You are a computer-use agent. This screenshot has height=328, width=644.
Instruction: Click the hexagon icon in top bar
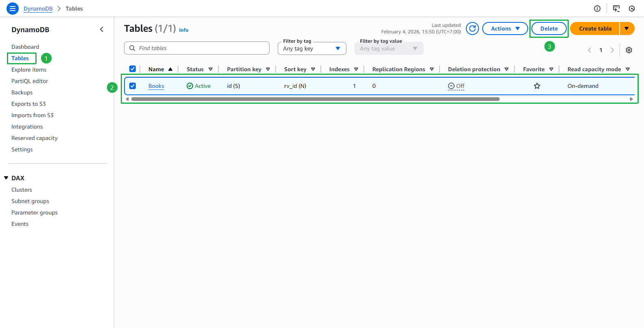point(632,9)
